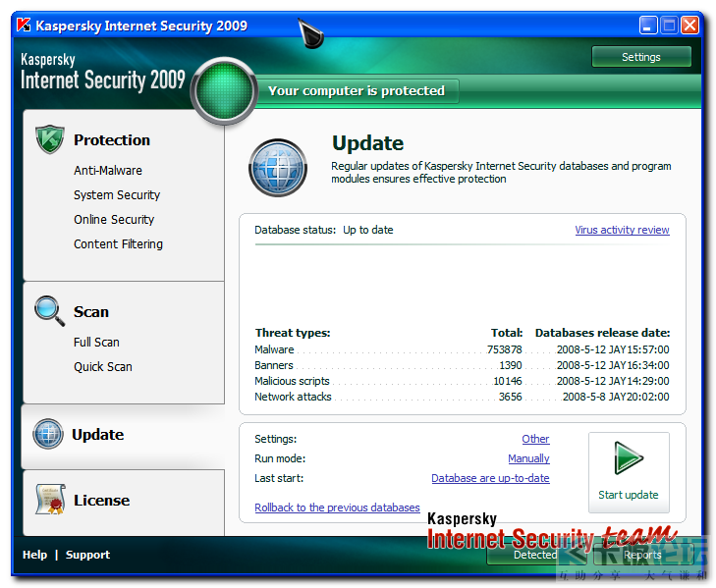This screenshot has height=588, width=716.
Task: Open Virus activity review link
Action: point(622,230)
